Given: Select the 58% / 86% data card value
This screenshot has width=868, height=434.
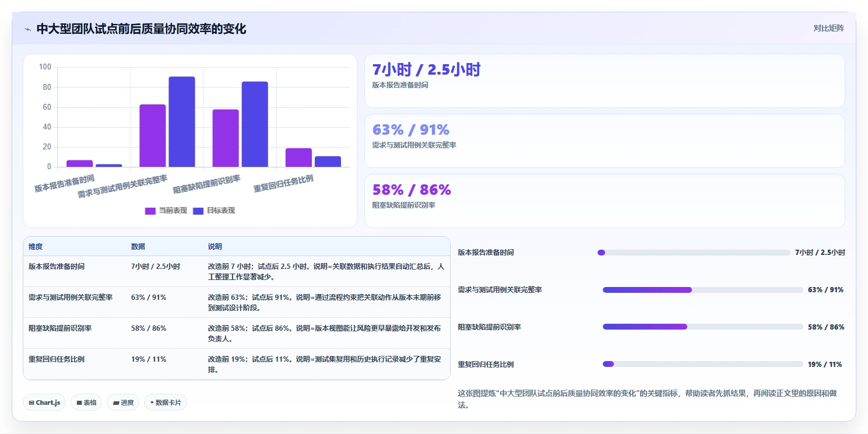Looking at the screenshot, I should pyautogui.click(x=412, y=190).
